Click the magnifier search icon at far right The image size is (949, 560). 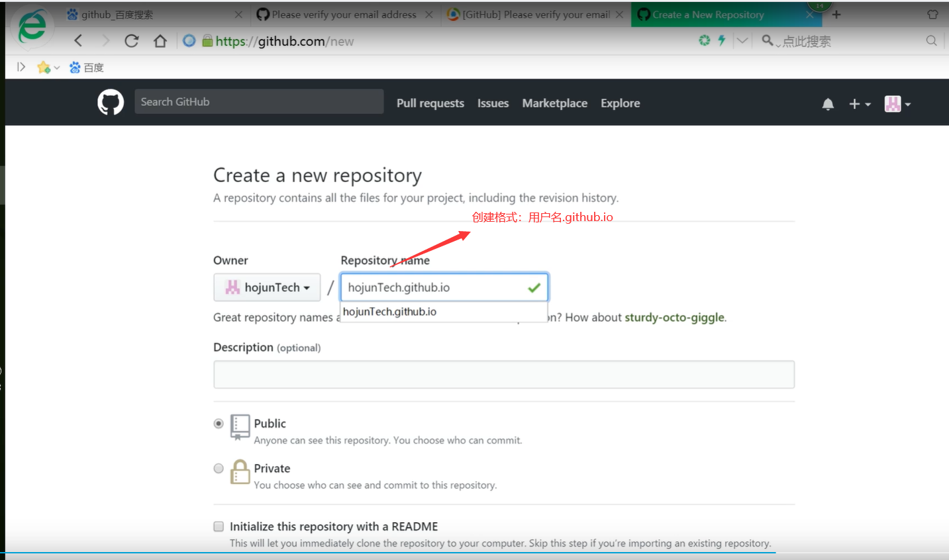point(931,40)
